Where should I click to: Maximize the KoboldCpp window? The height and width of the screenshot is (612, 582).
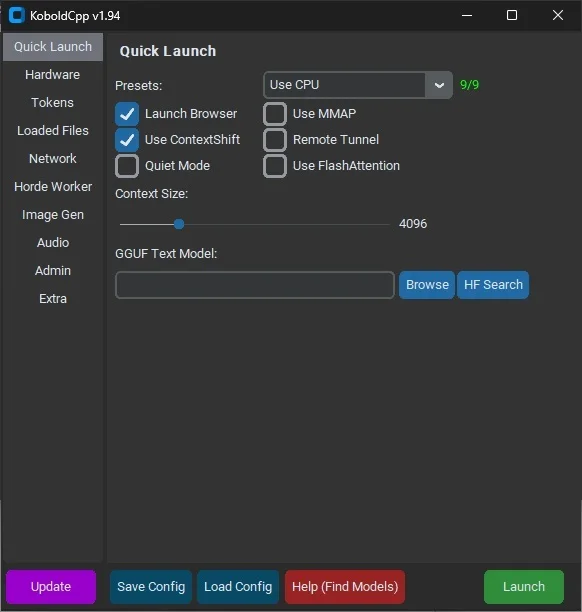[x=512, y=15]
